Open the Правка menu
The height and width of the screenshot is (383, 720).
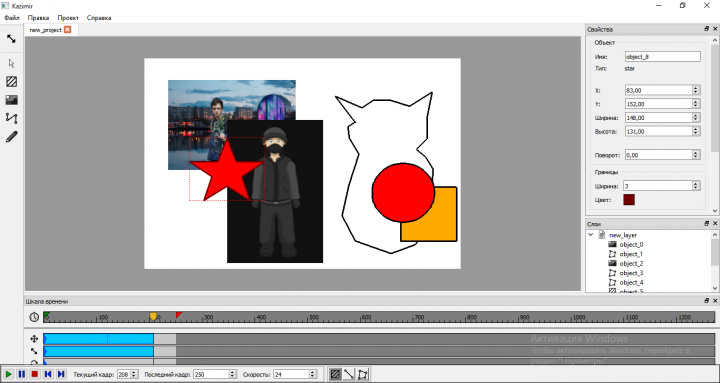coord(38,18)
